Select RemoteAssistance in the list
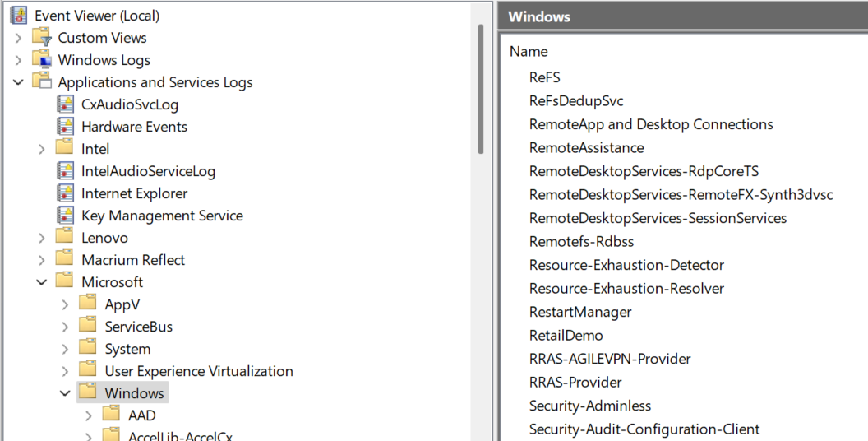The height and width of the screenshot is (441, 868). (x=586, y=147)
